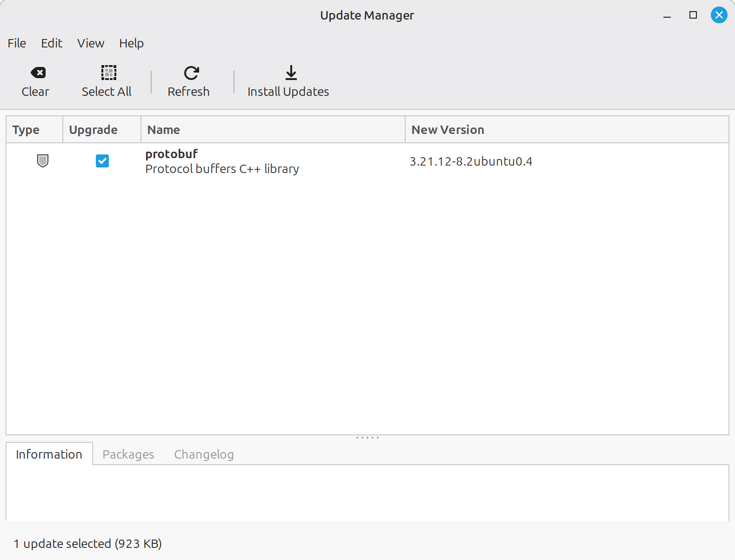
Task: Refresh the update list
Action: tap(188, 81)
